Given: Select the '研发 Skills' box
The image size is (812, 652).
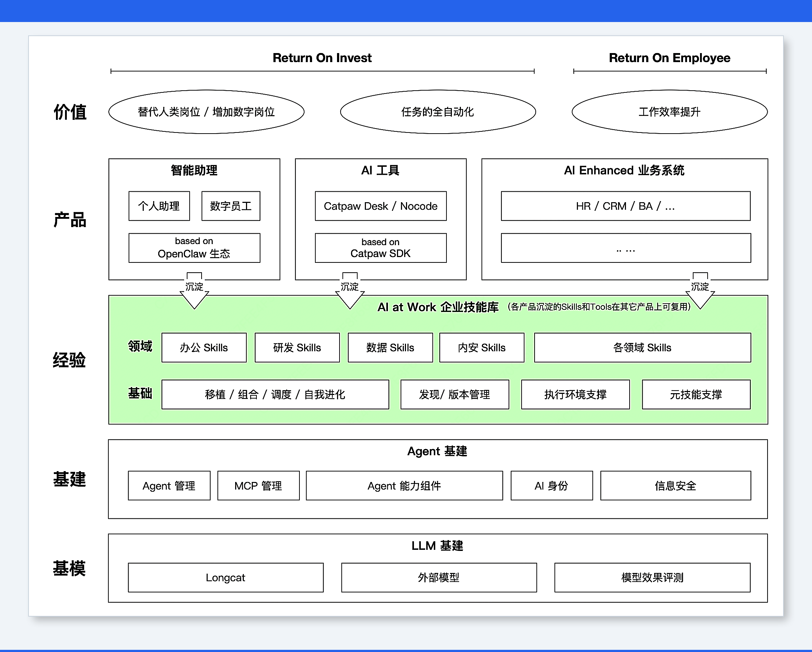Looking at the screenshot, I should click(x=297, y=347).
